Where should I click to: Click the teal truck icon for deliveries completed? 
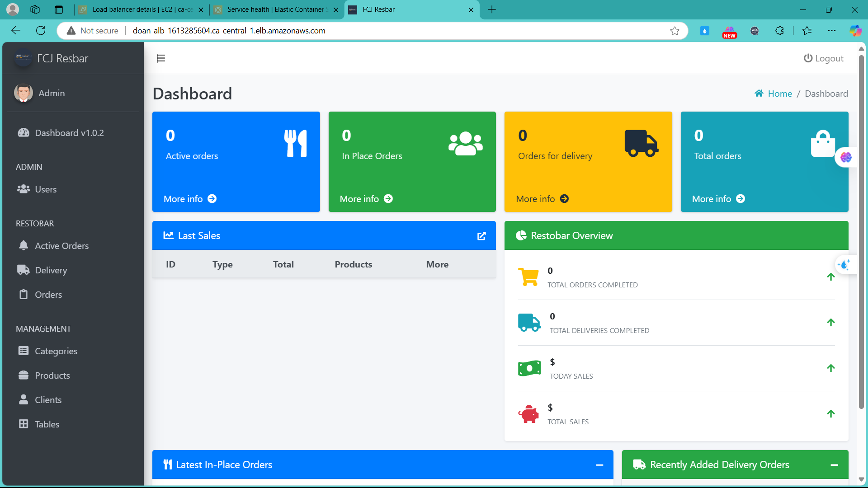[529, 323]
